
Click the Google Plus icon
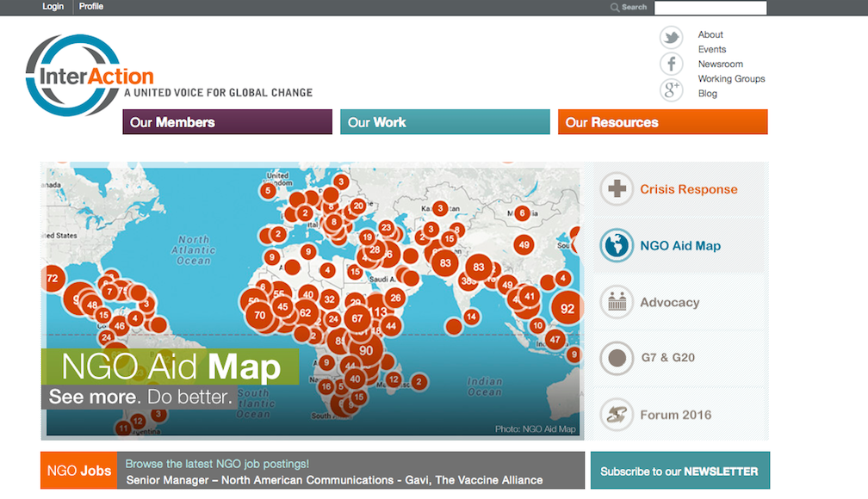tap(671, 90)
